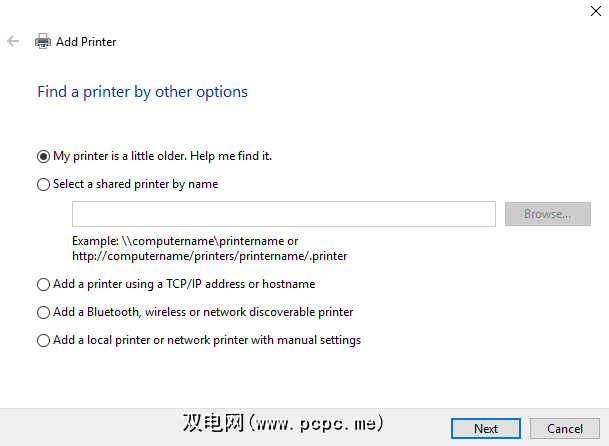The height and width of the screenshot is (446, 609).
Task: Click the 'Find a printer by other options' heading
Action: point(142,92)
